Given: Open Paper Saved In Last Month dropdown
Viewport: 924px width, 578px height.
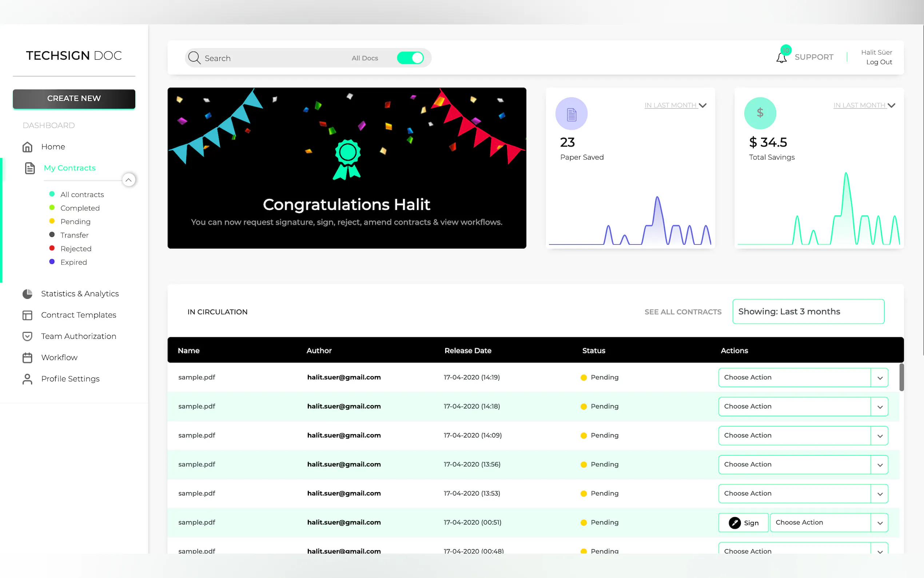Looking at the screenshot, I should click(x=675, y=105).
